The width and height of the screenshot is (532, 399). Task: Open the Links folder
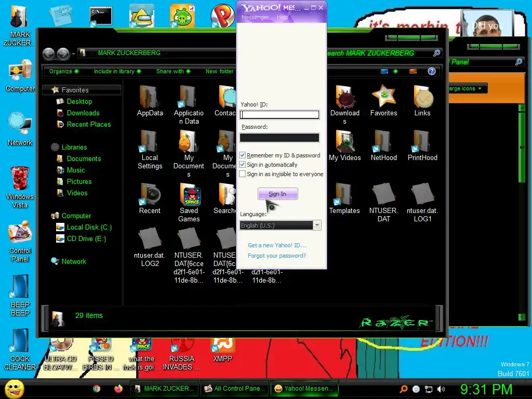click(422, 101)
